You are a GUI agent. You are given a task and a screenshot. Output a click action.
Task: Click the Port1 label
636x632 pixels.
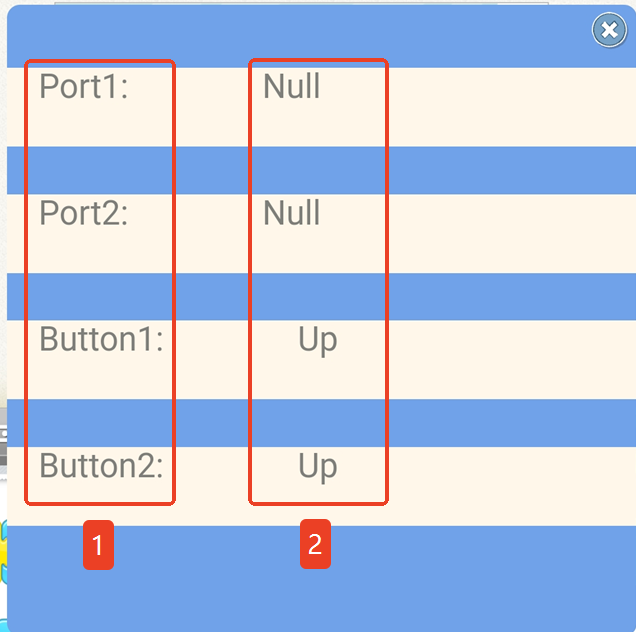[84, 86]
